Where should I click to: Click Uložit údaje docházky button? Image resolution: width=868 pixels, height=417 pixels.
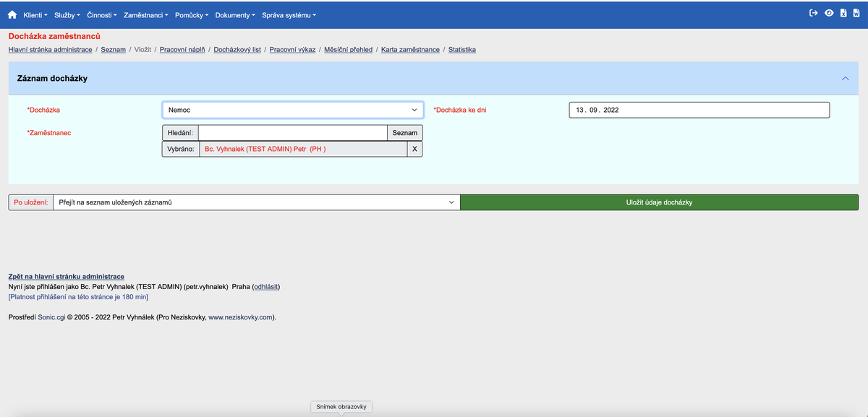point(659,202)
